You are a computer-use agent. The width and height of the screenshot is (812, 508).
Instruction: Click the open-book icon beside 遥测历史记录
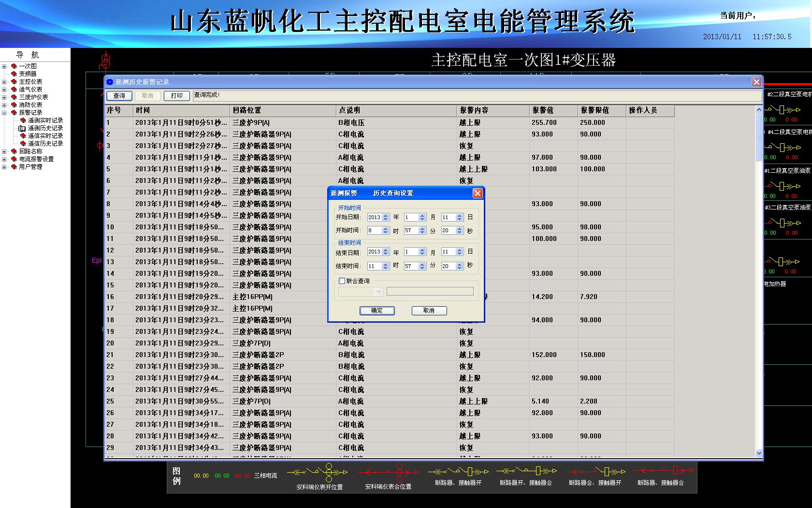(22, 128)
